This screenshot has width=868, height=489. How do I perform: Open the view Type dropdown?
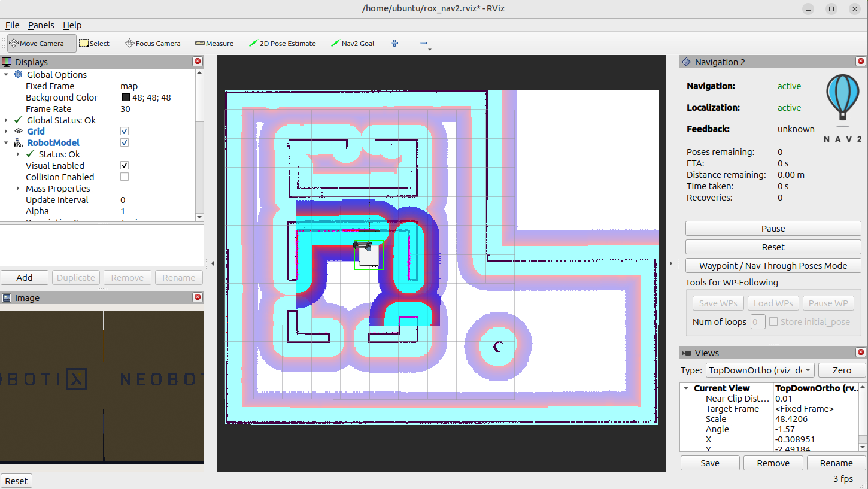click(x=760, y=370)
